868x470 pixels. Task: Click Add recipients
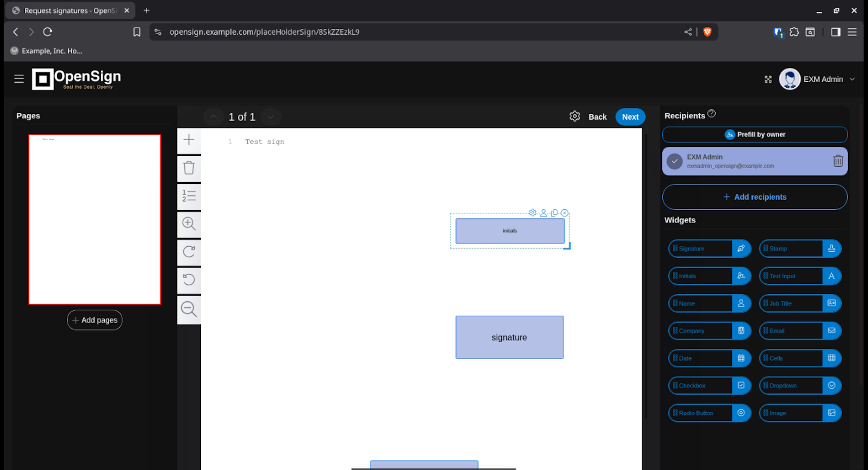click(754, 197)
